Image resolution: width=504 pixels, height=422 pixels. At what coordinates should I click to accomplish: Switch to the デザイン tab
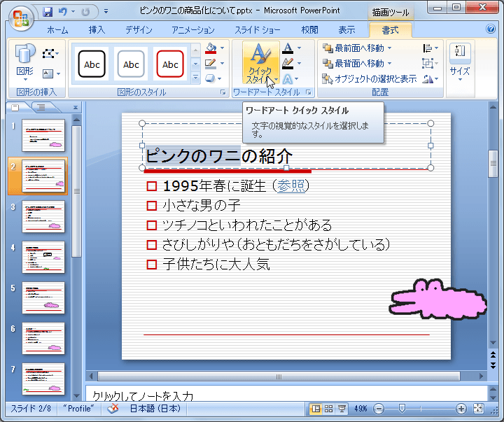(x=139, y=30)
